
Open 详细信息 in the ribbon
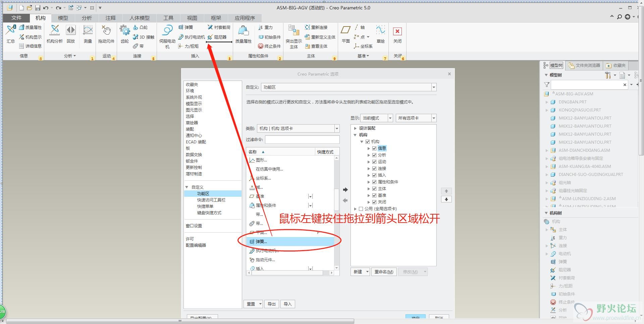(x=31, y=46)
